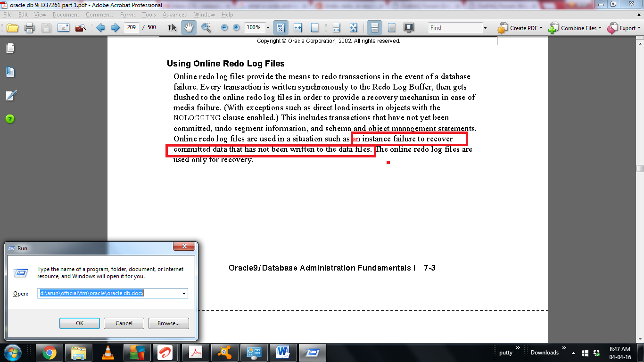Click the Print icon in toolbar

pos(29,28)
